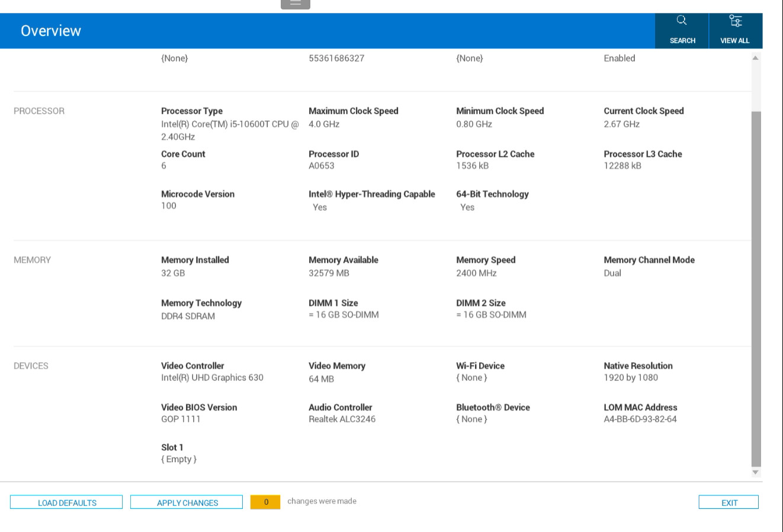The height and width of the screenshot is (532, 783).
Task: Click the Load Defaults button
Action: click(66, 502)
